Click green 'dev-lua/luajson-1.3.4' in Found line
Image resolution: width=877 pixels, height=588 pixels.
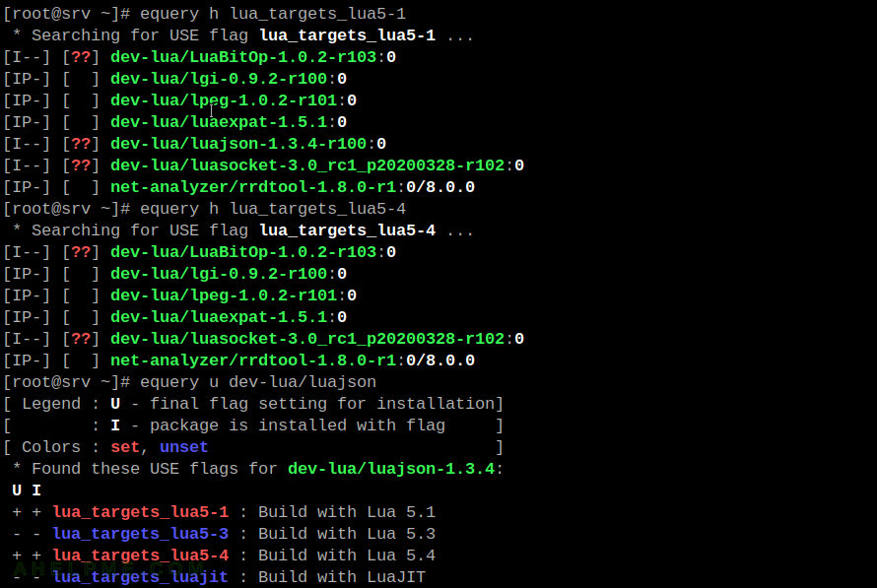pyautogui.click(x=391, y=469)
